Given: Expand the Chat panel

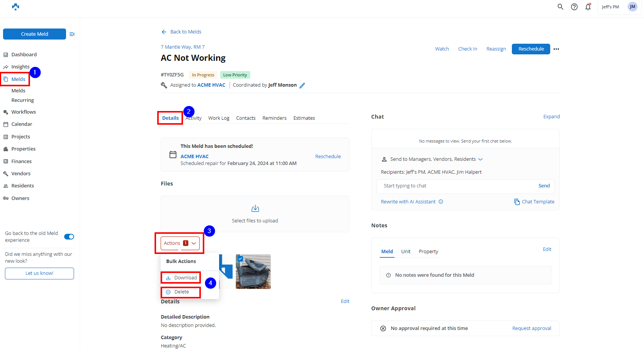Looking at the screenshot, I should (551, 117).
